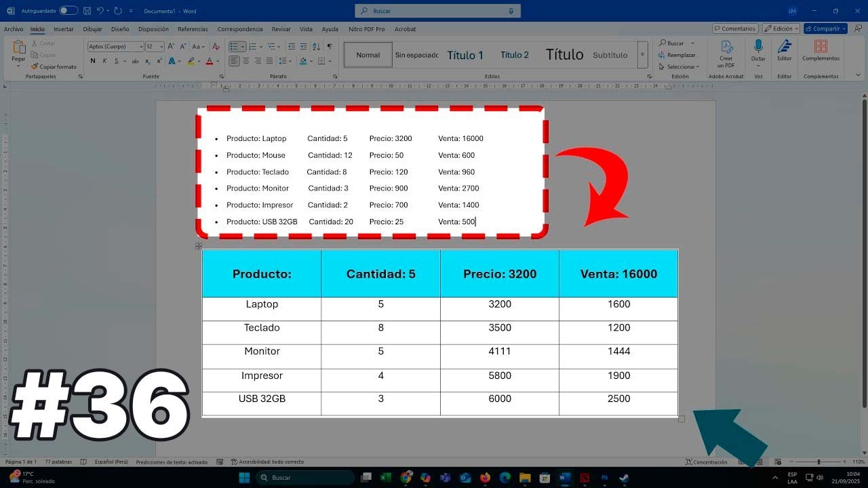Image resolution: width=868 pixels, height=488 pixels.
Task: Open the Fuente dialog launcher
Action: (x=220, y=77)
